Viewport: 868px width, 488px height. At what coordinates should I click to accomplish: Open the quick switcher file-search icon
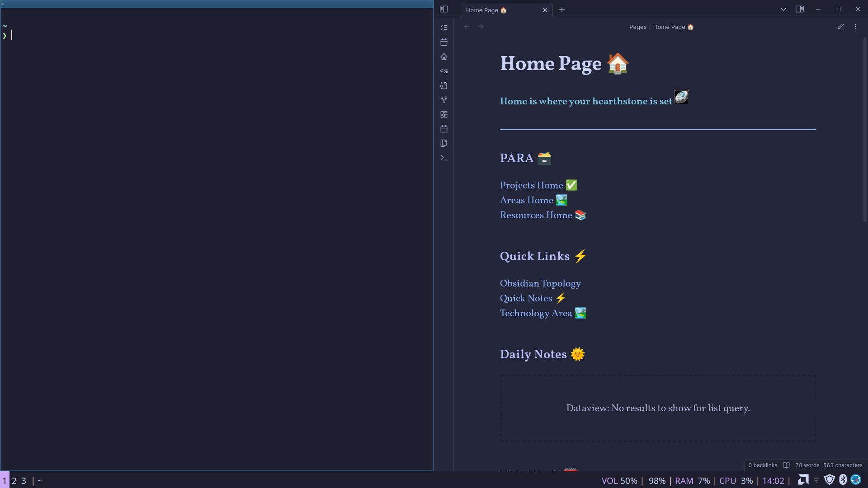click(x=444, y=85)
